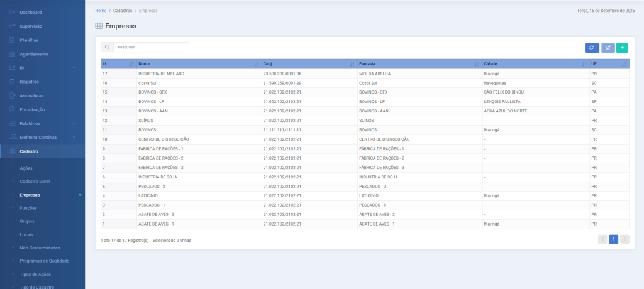Click the Pesquisar search field

coord(151,47)
